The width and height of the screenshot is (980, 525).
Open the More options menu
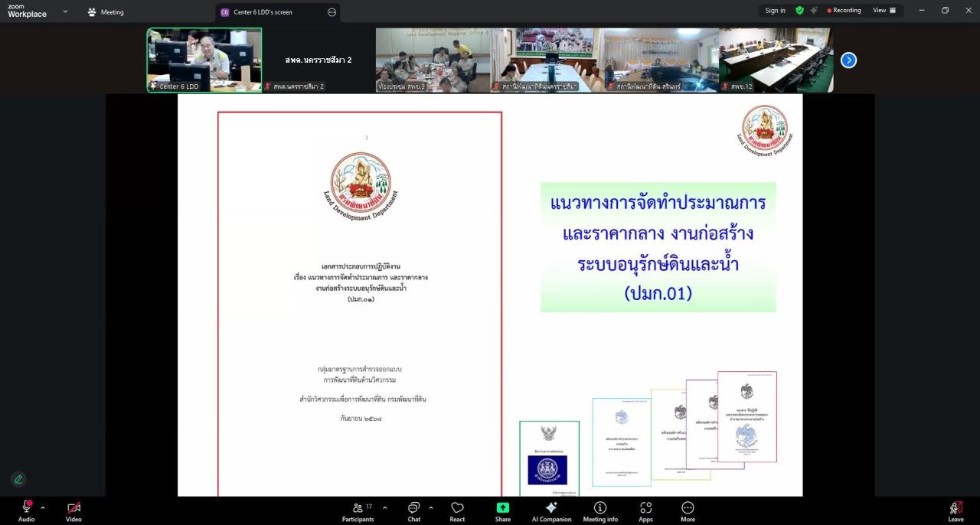pyautogui.click(x=688, y=511)
